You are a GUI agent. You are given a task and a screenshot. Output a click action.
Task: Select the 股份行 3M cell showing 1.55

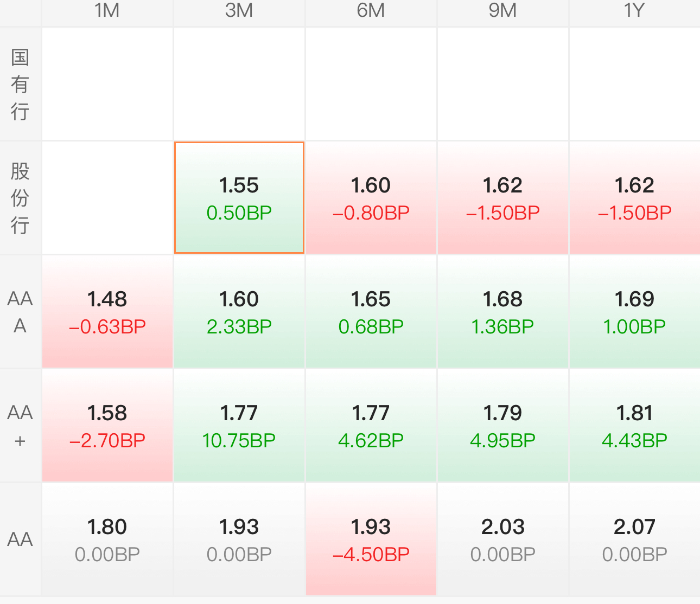(239, 198)
